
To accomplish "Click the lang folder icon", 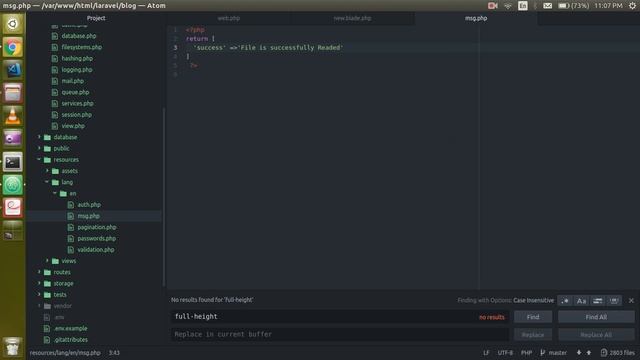I will point(55,182).
